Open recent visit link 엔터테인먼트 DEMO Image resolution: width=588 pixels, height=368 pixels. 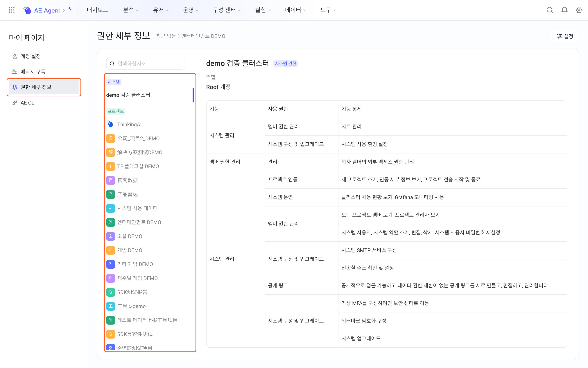click(203, 36)
